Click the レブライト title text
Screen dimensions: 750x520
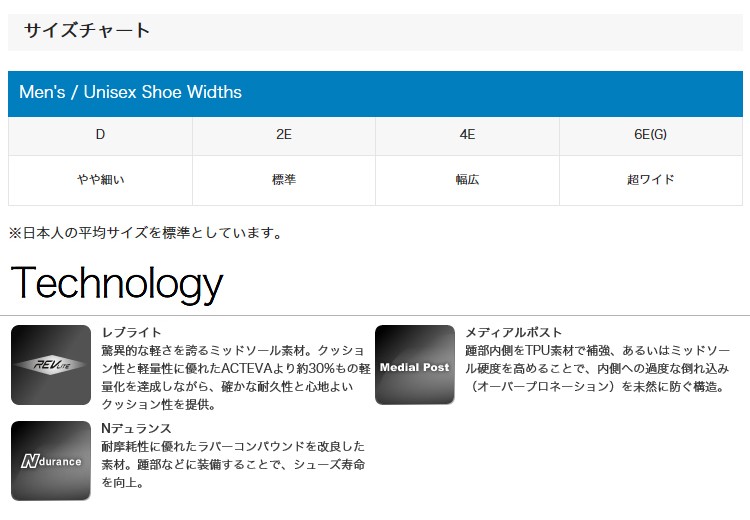[132, 332]
